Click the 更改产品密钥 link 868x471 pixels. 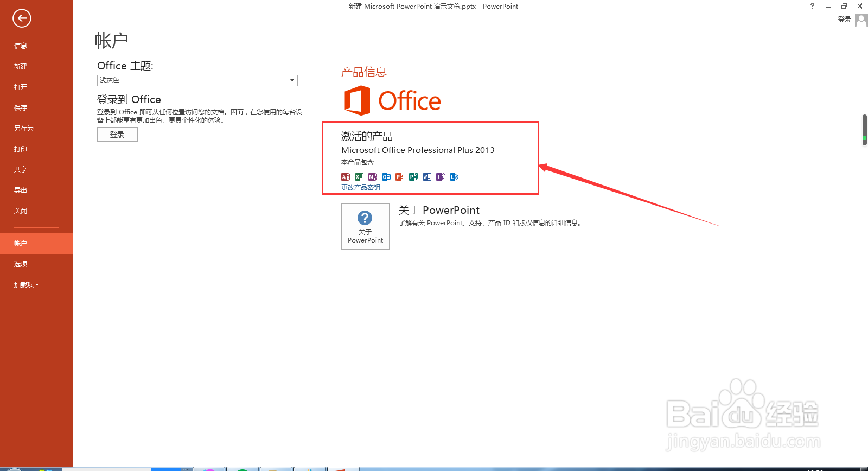click(x=360, y=188)
